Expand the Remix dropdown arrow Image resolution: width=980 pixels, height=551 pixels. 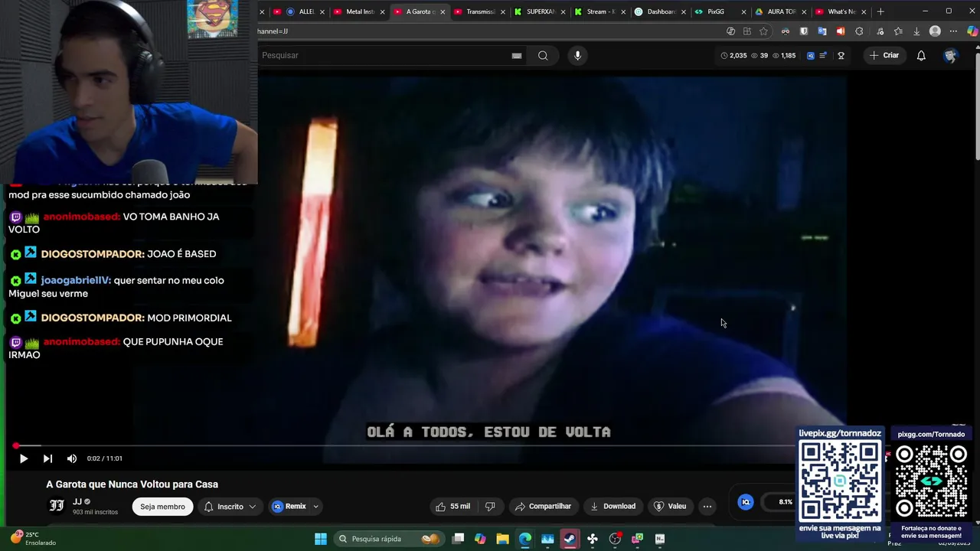pos(315,507)
